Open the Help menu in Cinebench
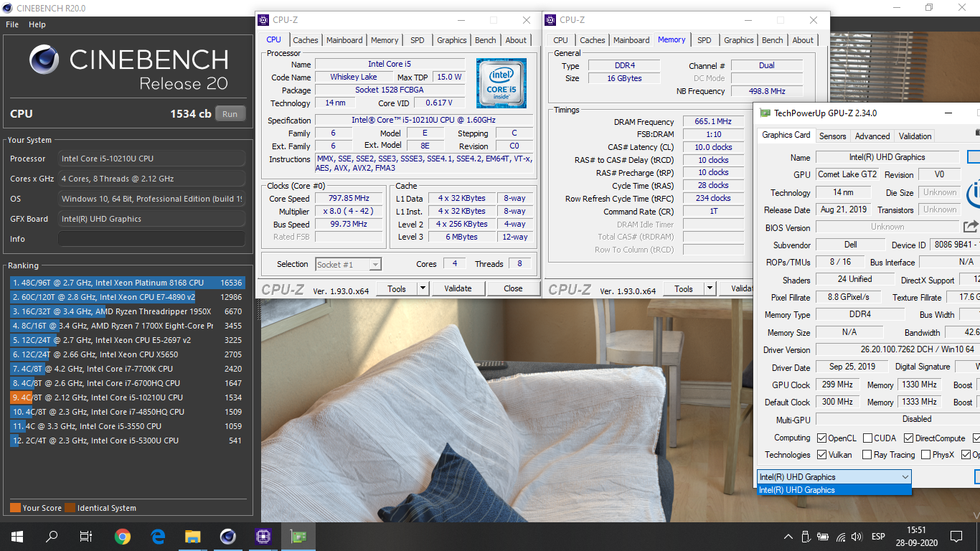 coord(37,24)
